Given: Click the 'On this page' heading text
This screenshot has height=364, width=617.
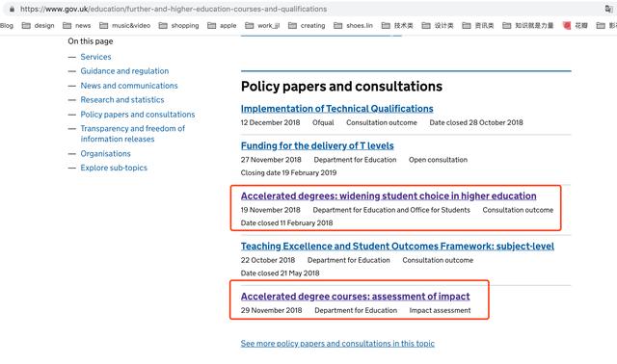Looking at the screenshot, I should click(x=90, y=41).
